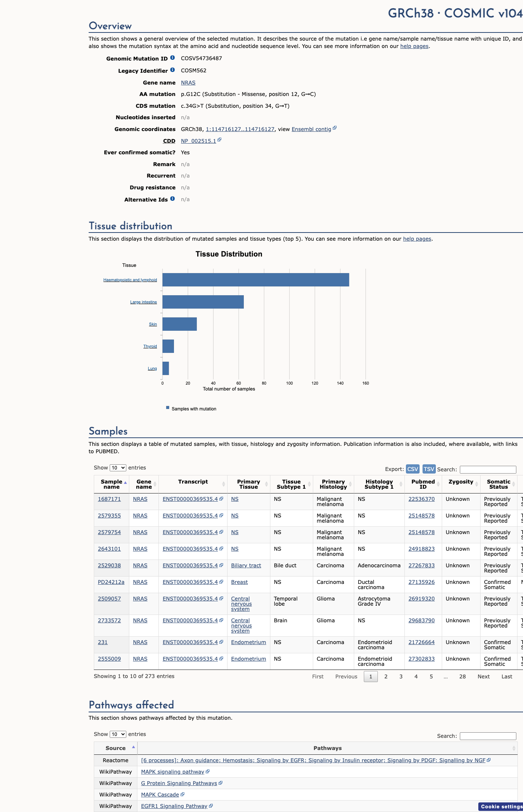Sort by Primary Histology column
Image resolution: width=523 pixels, height=812 pixels.
click(x=334, y=484)
